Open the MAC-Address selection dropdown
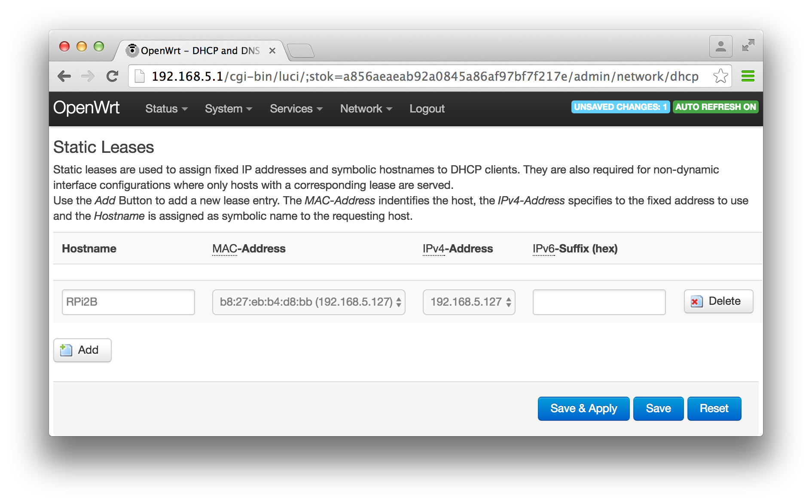 (x=309, y=302)
